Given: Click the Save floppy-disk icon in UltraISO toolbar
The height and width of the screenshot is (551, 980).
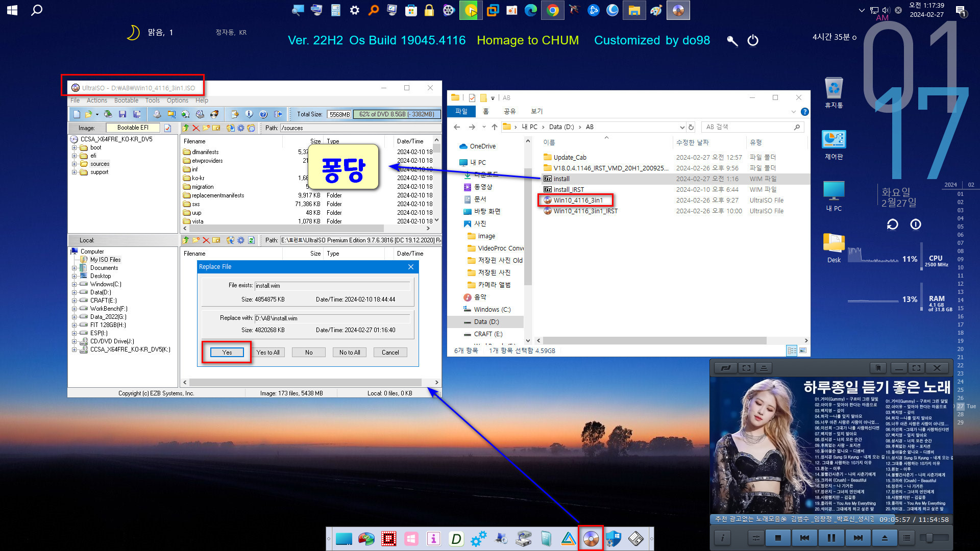Looking at the screenshot, I should [122, 114].
